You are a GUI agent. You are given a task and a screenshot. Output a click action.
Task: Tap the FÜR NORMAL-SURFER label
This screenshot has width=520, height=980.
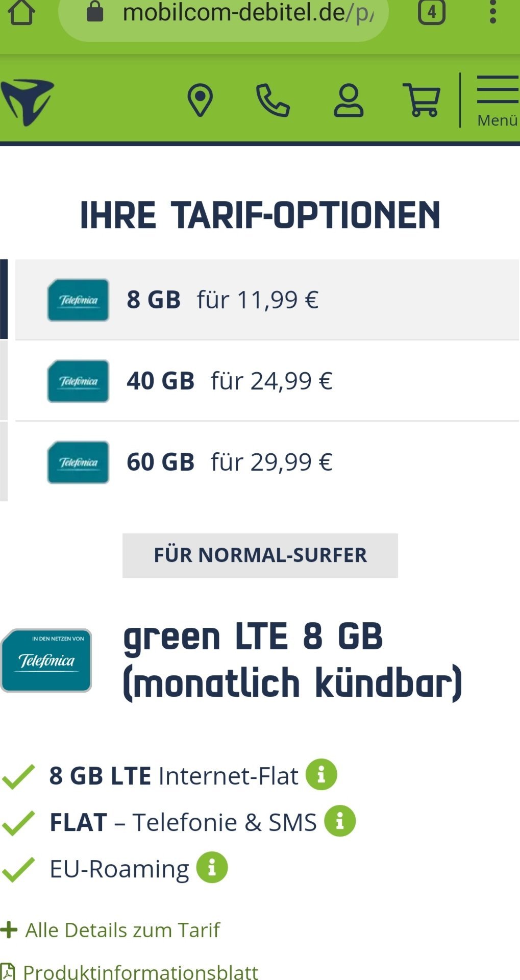(260, 555)
